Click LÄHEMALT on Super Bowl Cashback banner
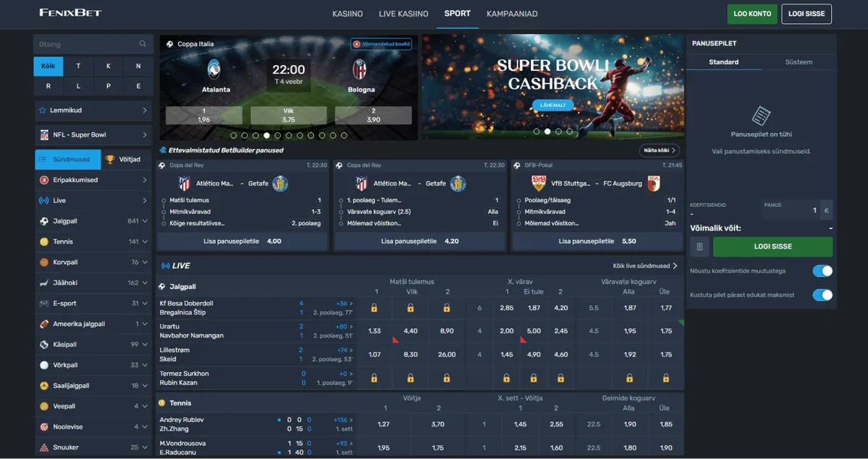This screenshot has width=868, height=459. pyautogui.click(x=553, y=106)
